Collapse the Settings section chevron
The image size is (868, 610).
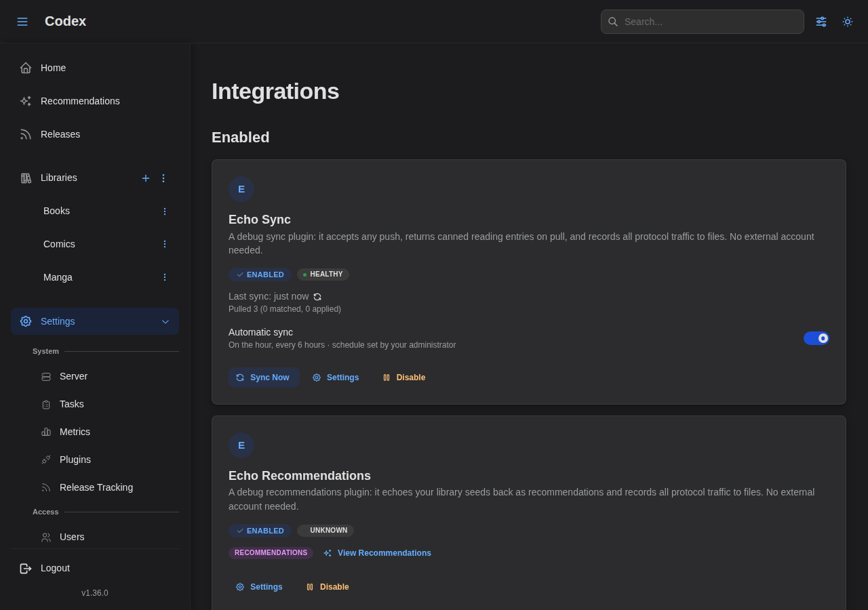tap(165, 322)
